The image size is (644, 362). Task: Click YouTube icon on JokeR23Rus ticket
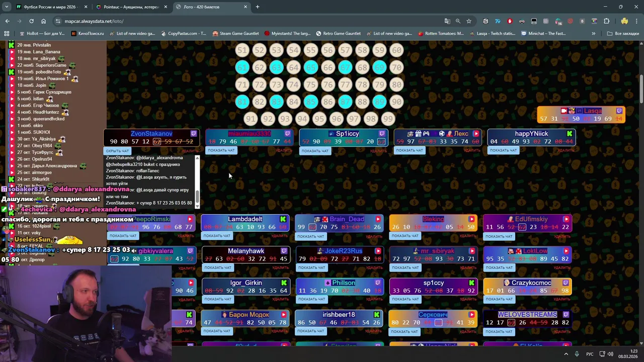pyautogui.click(x=378, y=251)
